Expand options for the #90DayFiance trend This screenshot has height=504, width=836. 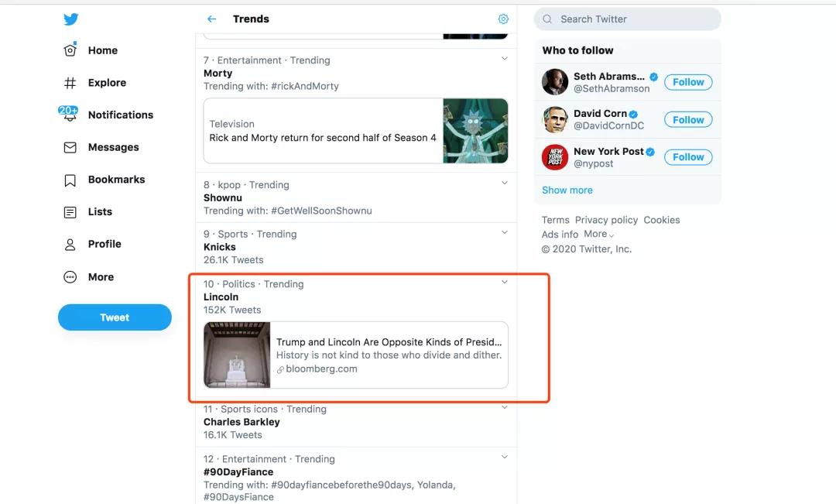(505, 457)
